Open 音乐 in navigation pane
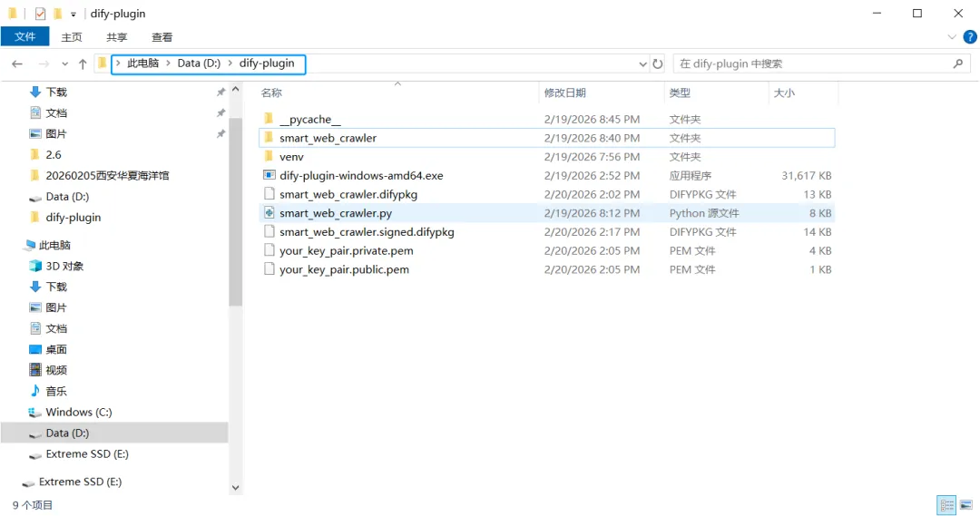The width and height of the screenshot is (980, 516). point(56,391)
